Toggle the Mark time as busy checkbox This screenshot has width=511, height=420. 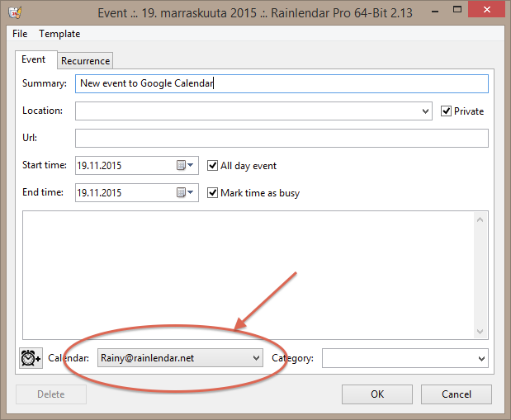pyautogui.click(x=212, y=193)
